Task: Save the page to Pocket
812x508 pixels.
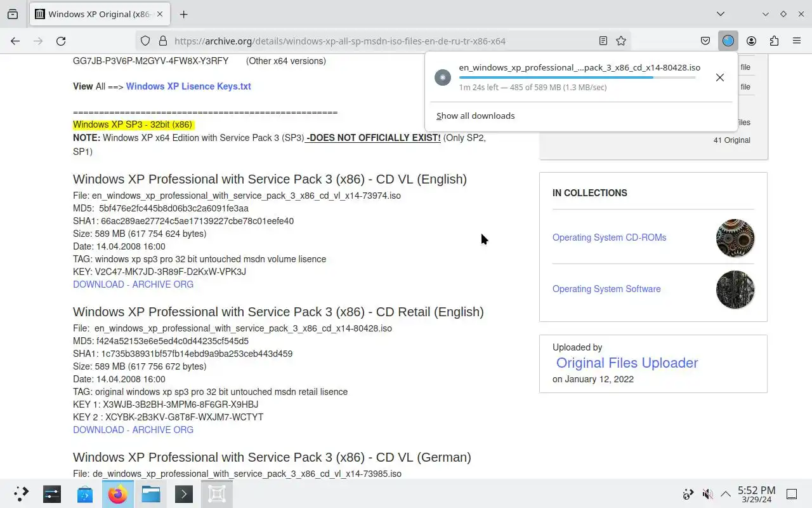Action: pos(705,41)
